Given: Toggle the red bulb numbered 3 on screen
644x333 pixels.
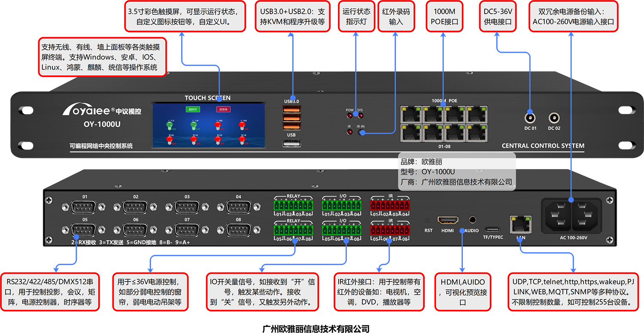Looking at the screenshot, I should 218,126.
